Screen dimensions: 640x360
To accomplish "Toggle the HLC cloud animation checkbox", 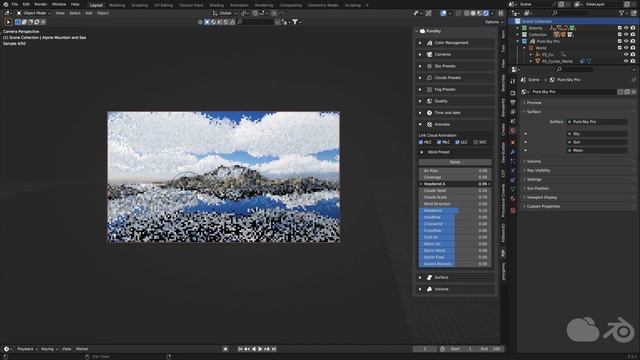I will point(421,142).
